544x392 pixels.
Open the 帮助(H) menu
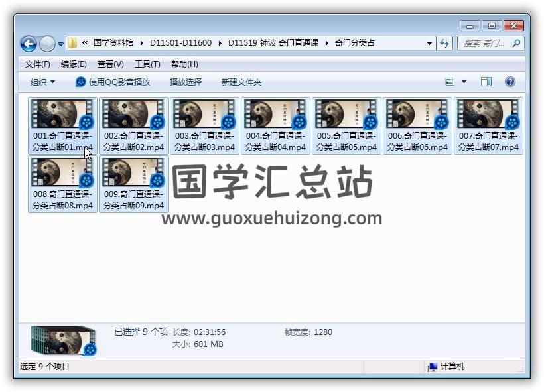184,64
